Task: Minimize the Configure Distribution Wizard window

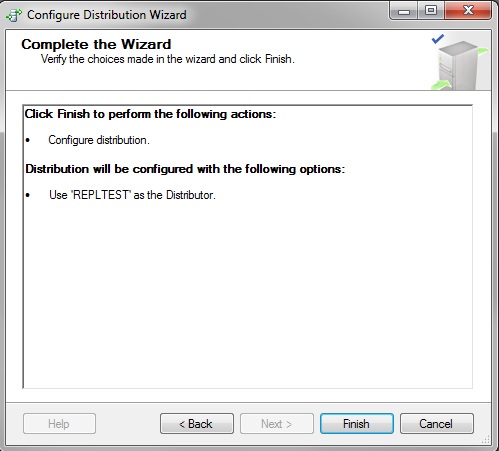Action: pos(404,11)
